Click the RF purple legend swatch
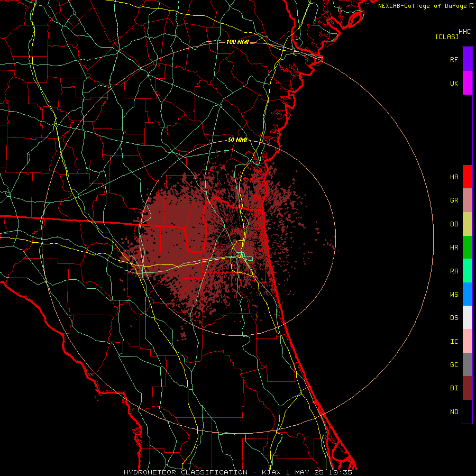The width and height of the screenshot is (476, 476). (x=467, y=59)
